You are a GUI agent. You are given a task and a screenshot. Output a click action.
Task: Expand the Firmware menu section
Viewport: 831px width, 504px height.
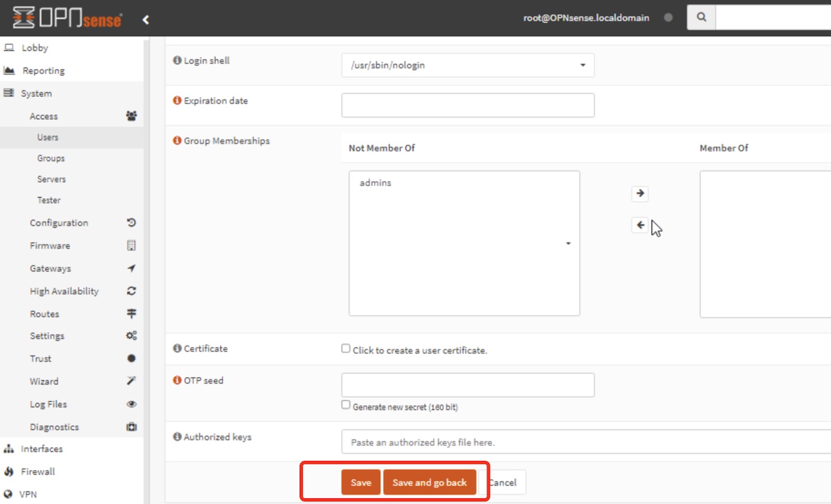tap(50, 246)
